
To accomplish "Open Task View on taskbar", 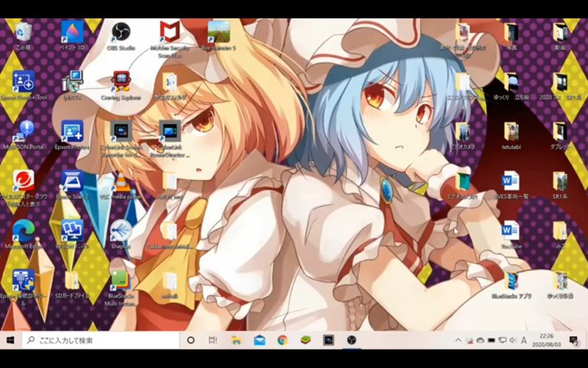I will (x=213, y=340).
